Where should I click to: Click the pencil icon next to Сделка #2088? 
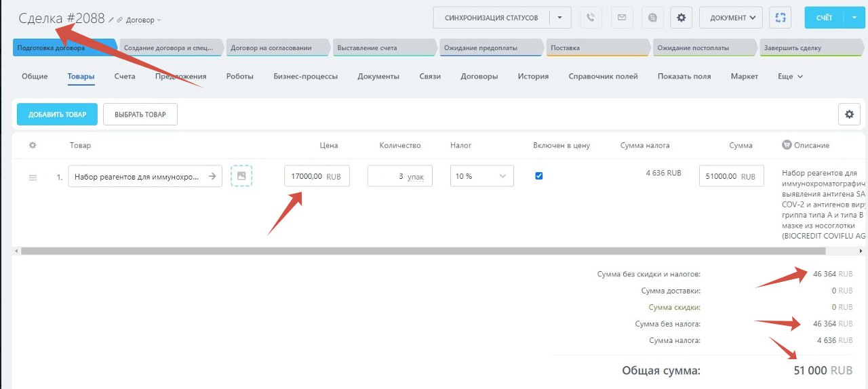pyautogui.click(x=111, y=20)
